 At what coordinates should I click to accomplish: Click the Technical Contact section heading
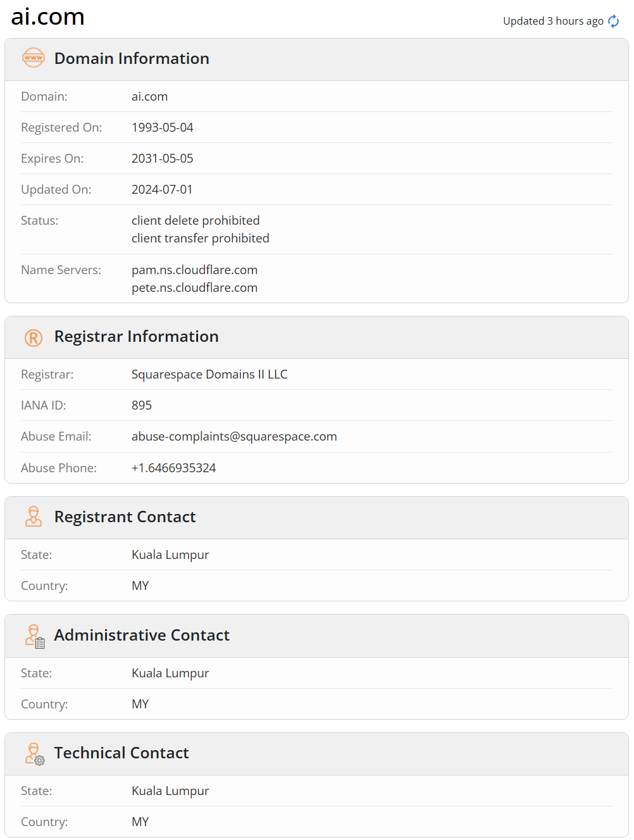[x=121, y=753]
